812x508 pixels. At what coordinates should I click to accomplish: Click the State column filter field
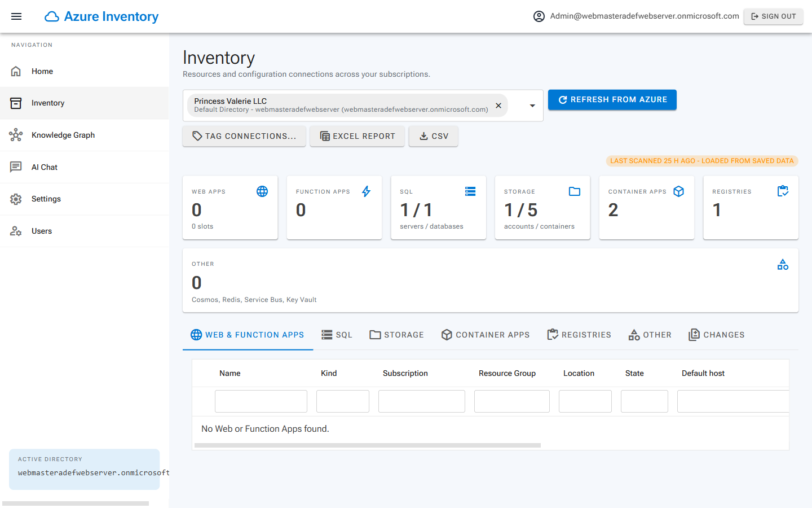point(645,401)
